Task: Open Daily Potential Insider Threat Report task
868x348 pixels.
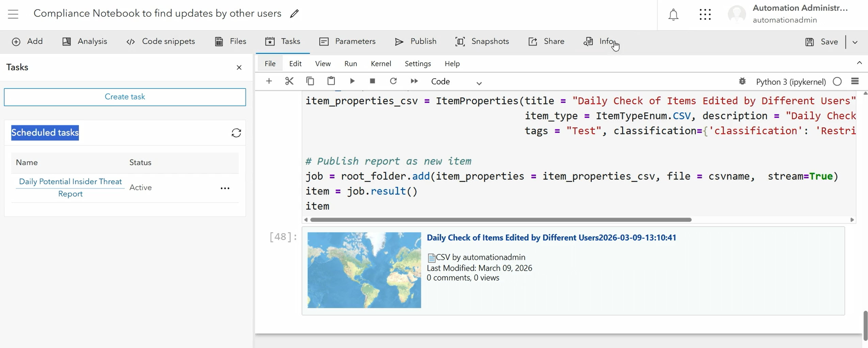Action: click(x=70, y=188)
